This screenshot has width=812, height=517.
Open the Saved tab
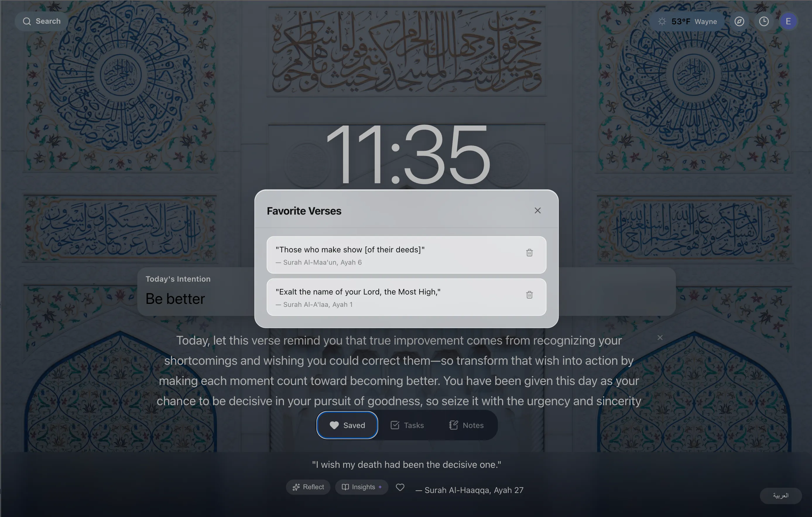tap(347, 425)
